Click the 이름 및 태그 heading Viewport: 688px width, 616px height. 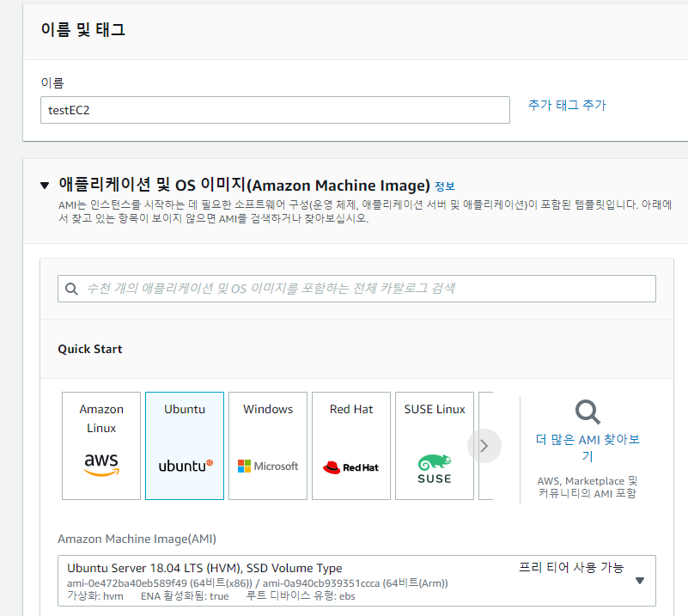[83, 30]
